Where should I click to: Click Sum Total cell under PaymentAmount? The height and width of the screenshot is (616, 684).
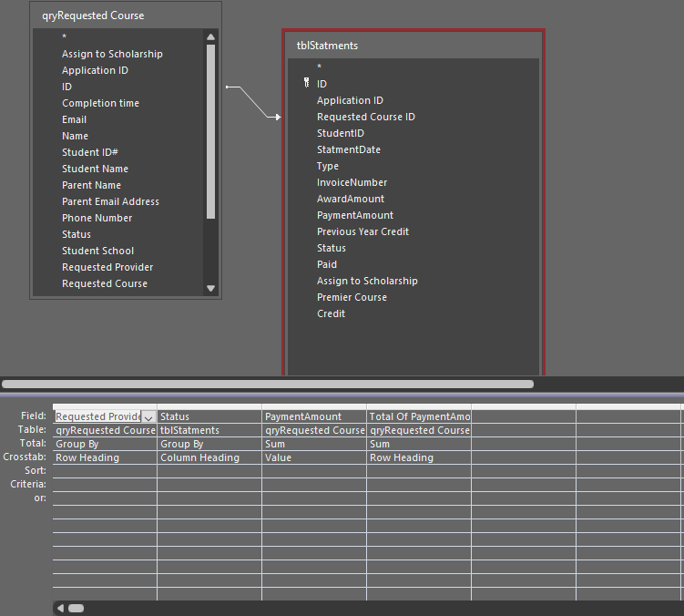pyautogui.click(x=314, y=444)
